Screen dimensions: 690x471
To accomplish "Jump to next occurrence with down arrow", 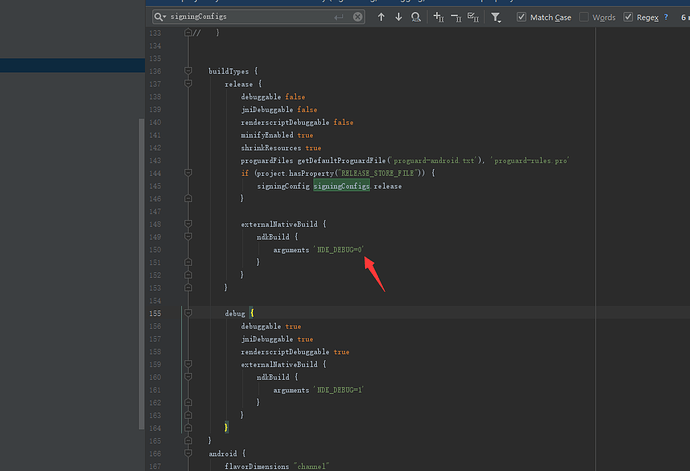I will [x=398, y=17].
